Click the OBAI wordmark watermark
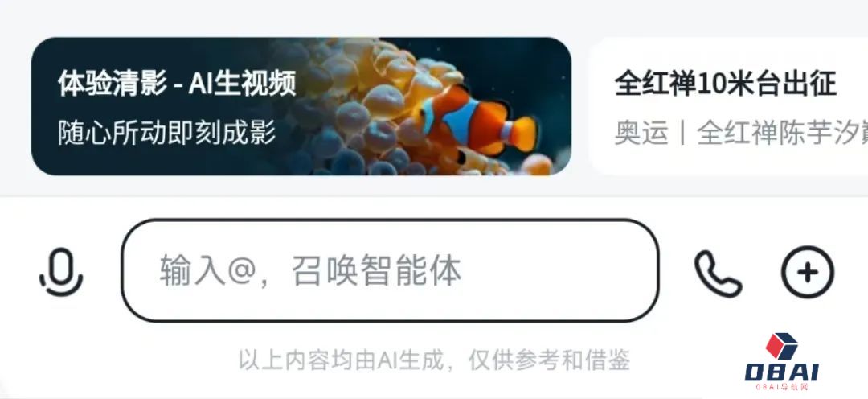 pos(782,372)
